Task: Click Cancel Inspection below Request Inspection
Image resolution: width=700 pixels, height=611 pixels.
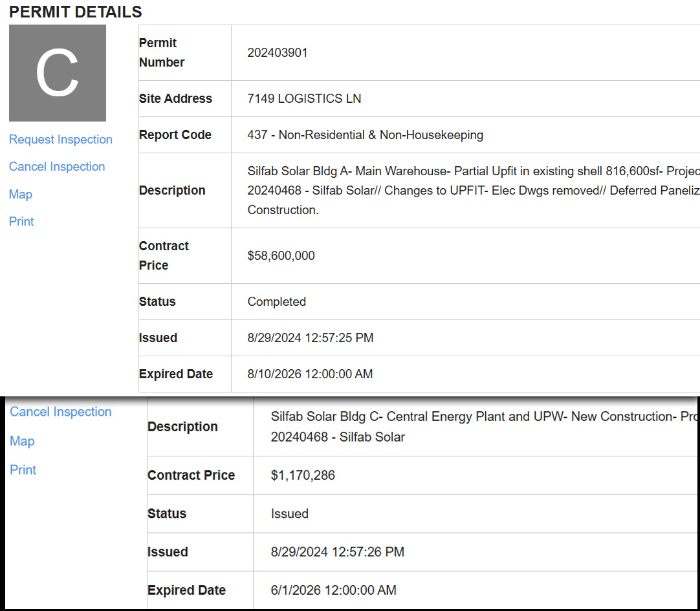Action: [x=57, y=167]
